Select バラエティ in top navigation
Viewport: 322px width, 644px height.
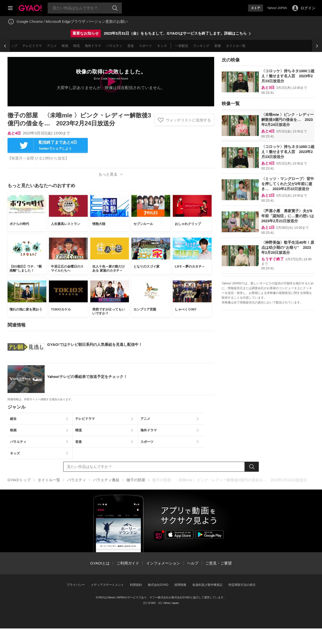114,46
